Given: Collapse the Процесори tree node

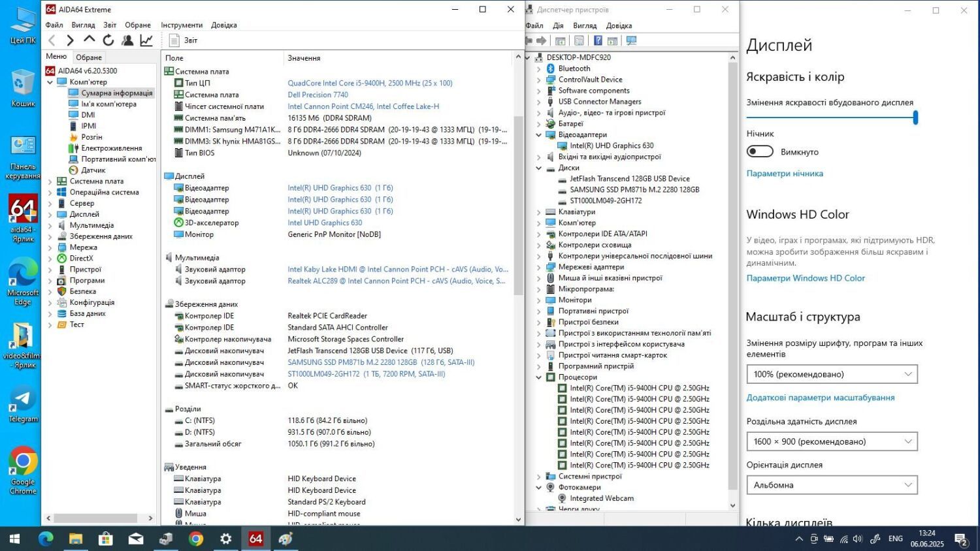Looking at the screenshot, I should pos(539,377).
